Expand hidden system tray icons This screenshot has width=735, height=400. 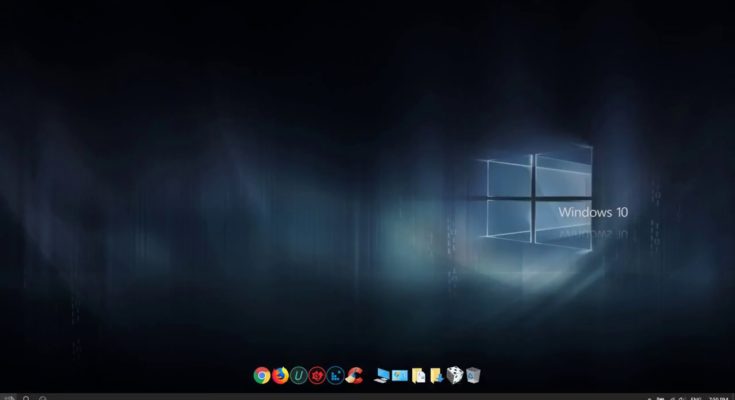[x=648, y=397]
